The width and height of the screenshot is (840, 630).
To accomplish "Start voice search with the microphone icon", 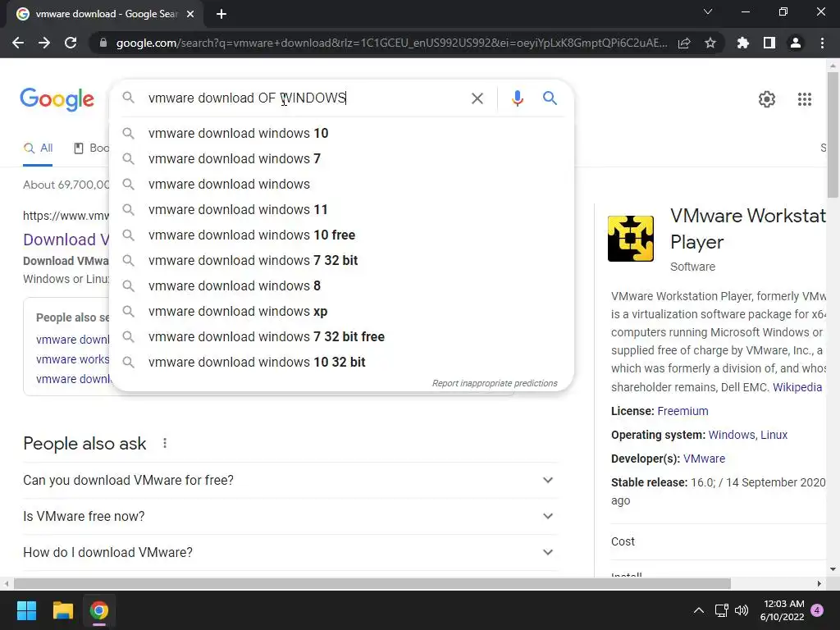I will coord(517,98).
